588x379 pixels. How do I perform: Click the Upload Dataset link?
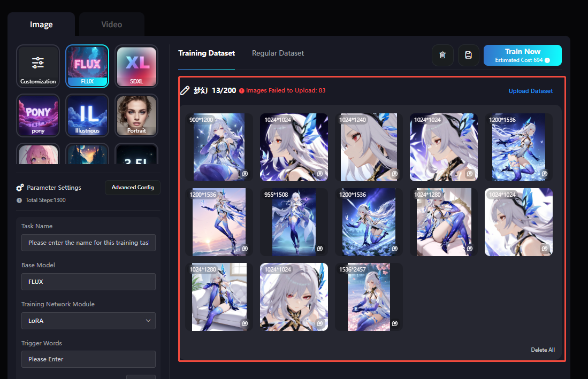(530, 91)
